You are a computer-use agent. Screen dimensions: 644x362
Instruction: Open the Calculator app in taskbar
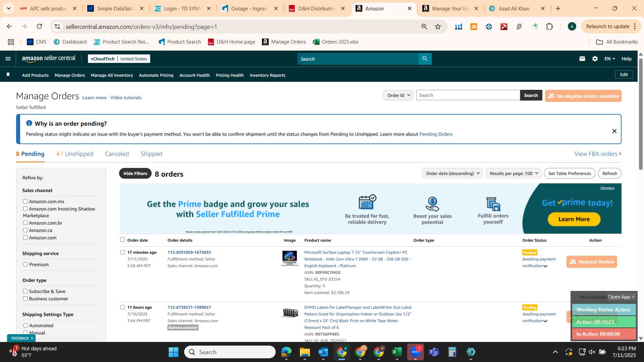click(452, 352)
